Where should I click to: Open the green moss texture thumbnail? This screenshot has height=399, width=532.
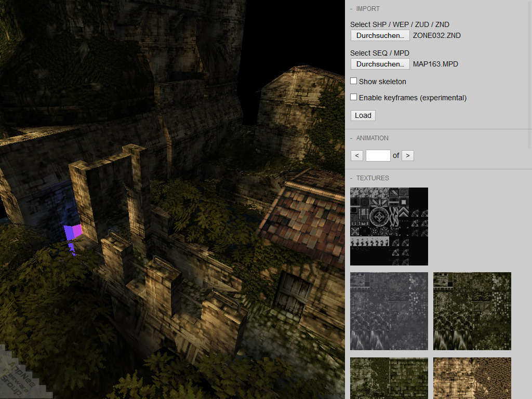[x=389, y=378]
